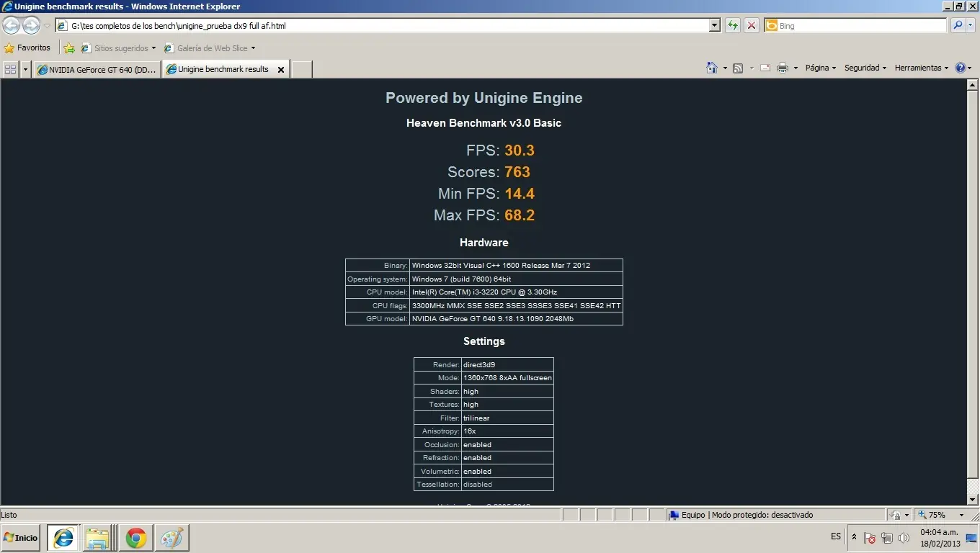Click the NVIDIA GeForce GT 640 GPU model cell
This screenshot has width=980, height=553.
pos(516,319)
